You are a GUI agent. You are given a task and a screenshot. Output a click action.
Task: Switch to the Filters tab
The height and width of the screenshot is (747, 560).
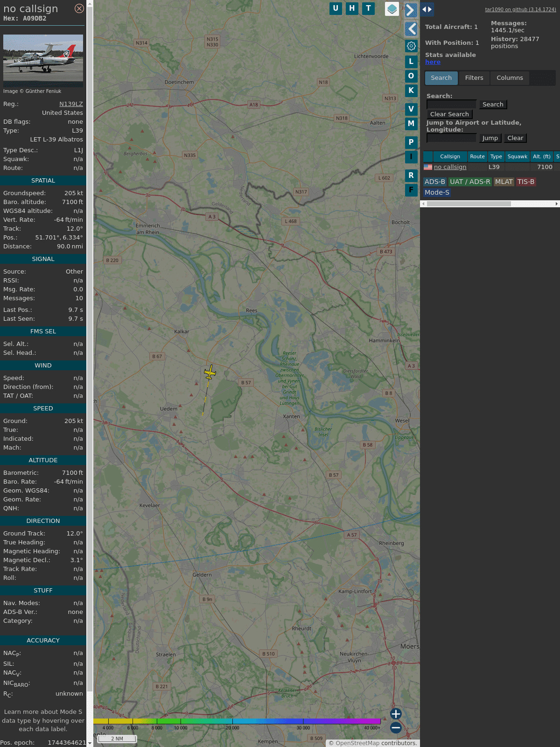click(x=474, y=78)
